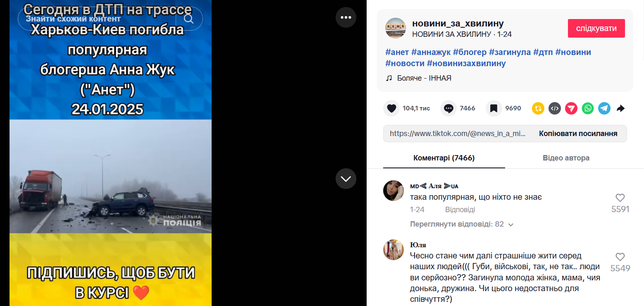Open comments via speech bubble icon
Screen dimensions: 644x306
point(448,108)
